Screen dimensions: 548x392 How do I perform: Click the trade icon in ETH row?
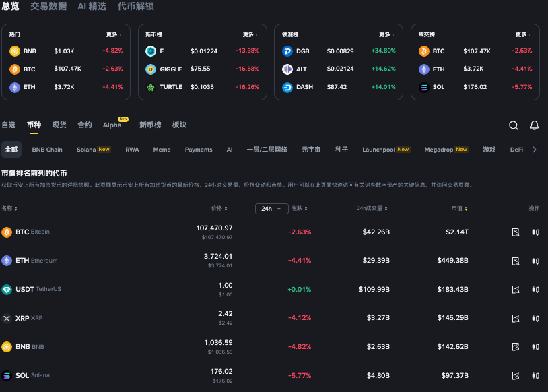click(535, 261)
